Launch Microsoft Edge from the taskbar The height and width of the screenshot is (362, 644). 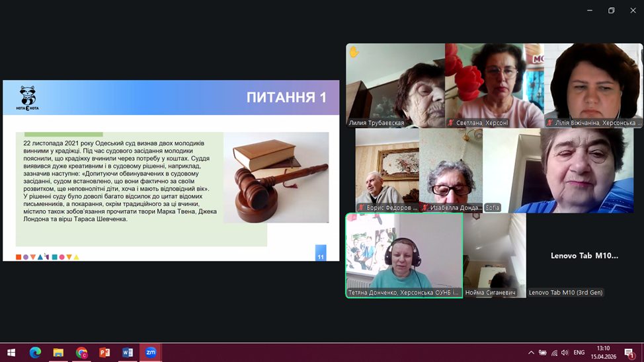35,352
